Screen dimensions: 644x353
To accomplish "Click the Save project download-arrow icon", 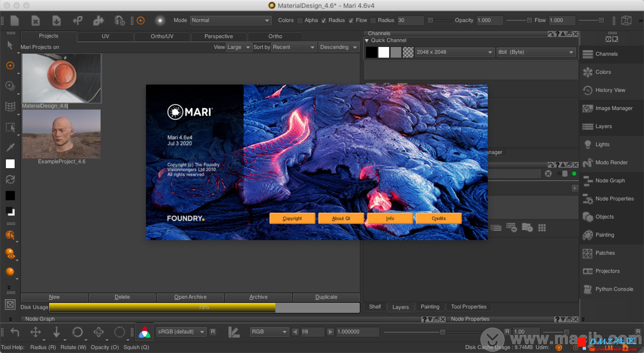I will tap(56, 20).
